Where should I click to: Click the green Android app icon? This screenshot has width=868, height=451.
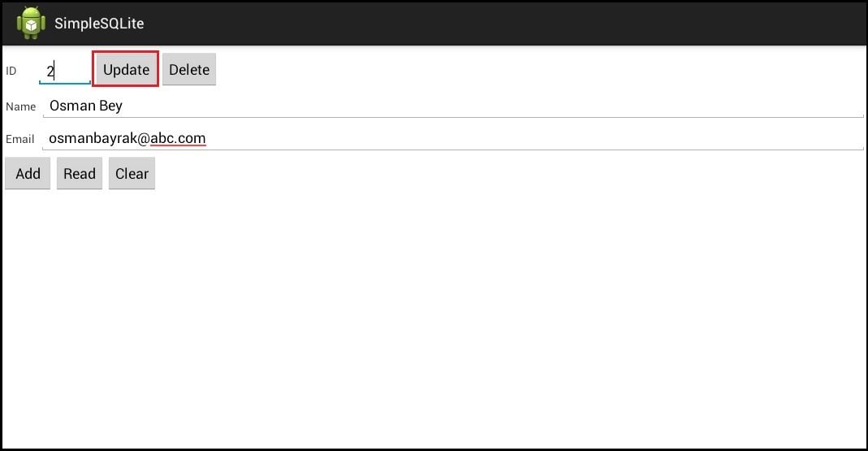(x=31, y=23)
